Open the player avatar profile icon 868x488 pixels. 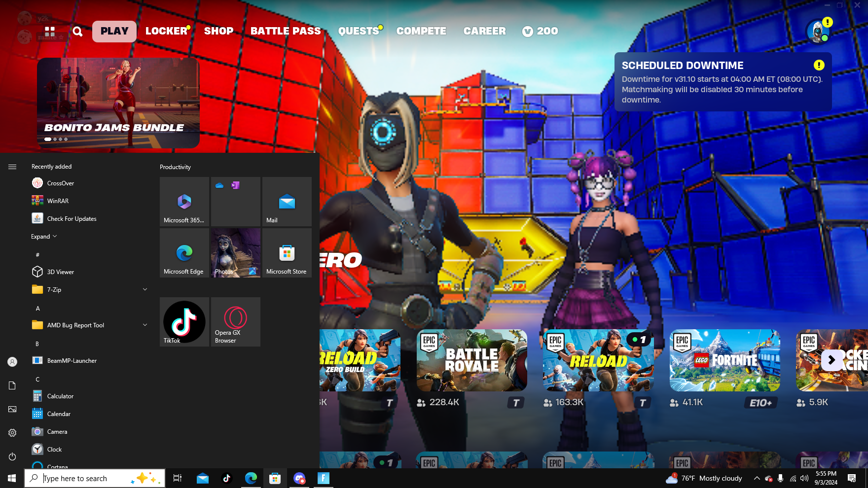(x=818, y=31)
